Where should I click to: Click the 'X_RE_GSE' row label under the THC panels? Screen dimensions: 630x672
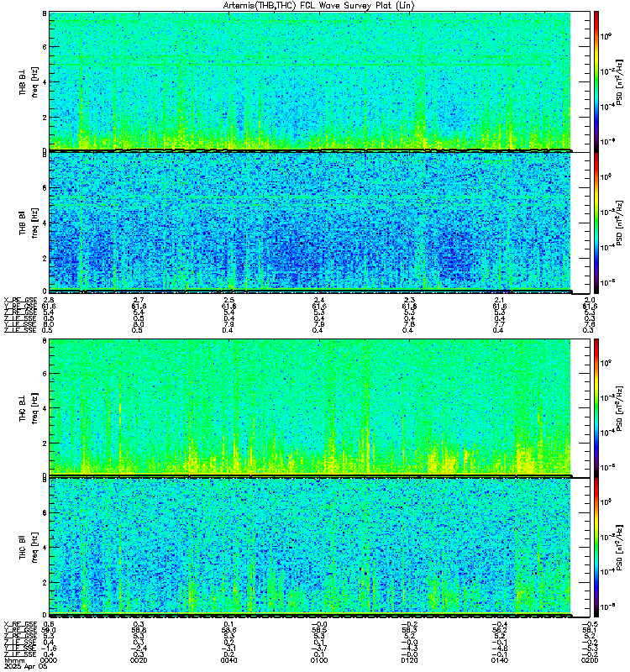pos(20,624)
